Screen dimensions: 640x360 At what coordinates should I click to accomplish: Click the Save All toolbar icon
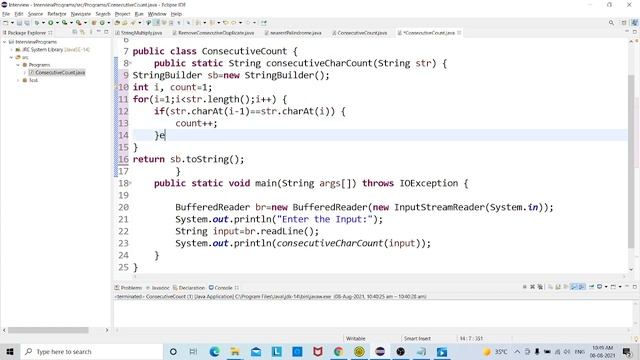pos(27,23)
